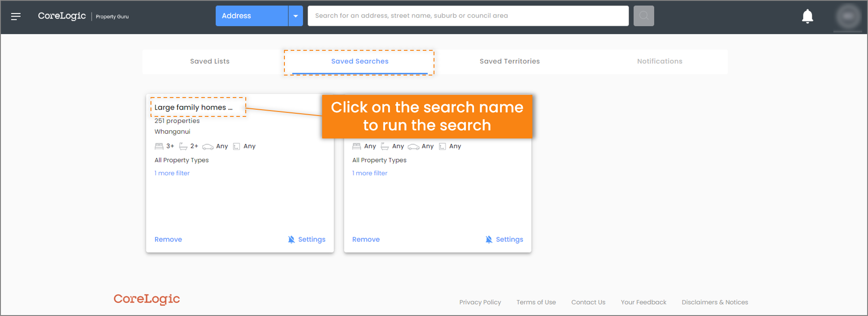The height and width of the screenshot is (316, 868).
Task: Click the Whanganui location text
Action: tap(173, 132)
